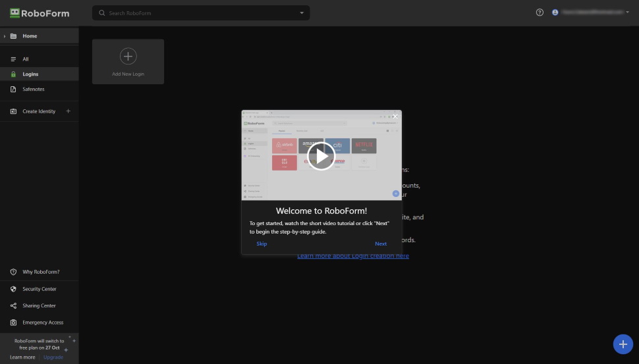The width and height of the screenshot is (639, 364).
Task: Click the Safenotes note icon
Action: tap(13, 89)
